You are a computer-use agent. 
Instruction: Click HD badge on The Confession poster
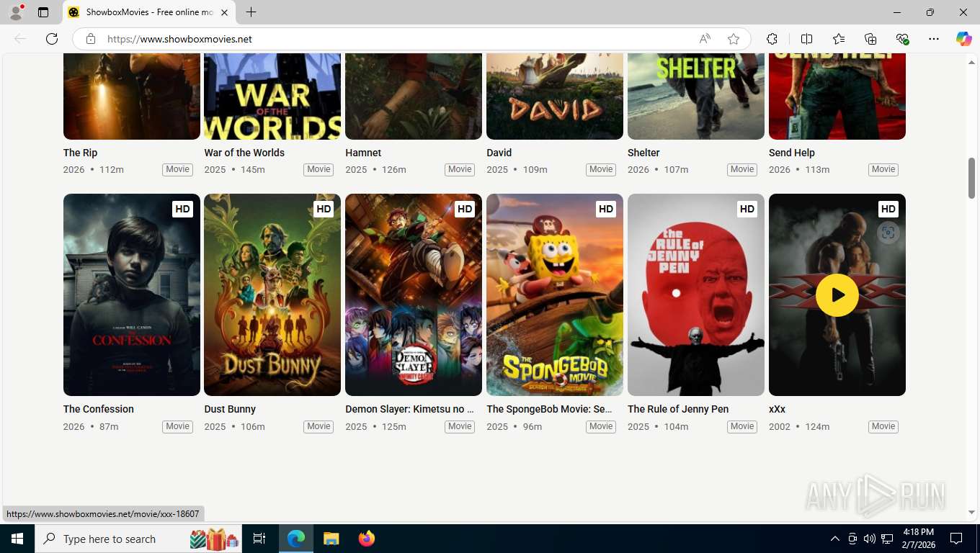tap(182, 209)
